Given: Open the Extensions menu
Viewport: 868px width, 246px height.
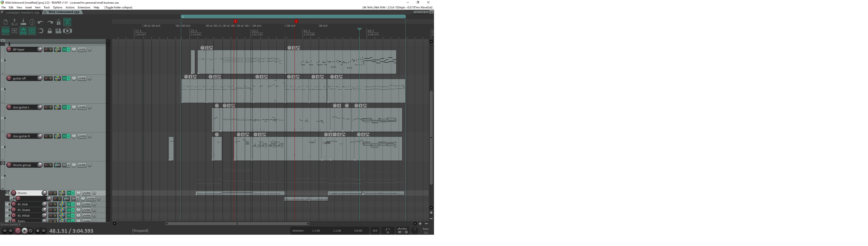Looking at the screenshot, I should pyautogui.click(x=84, y=7).
